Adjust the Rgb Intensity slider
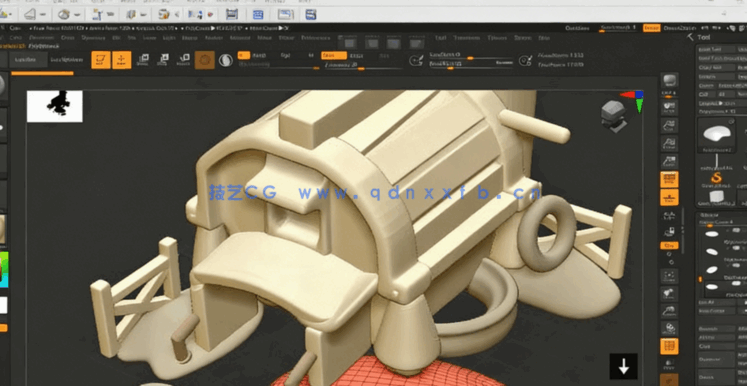 (x=279, y=65)
